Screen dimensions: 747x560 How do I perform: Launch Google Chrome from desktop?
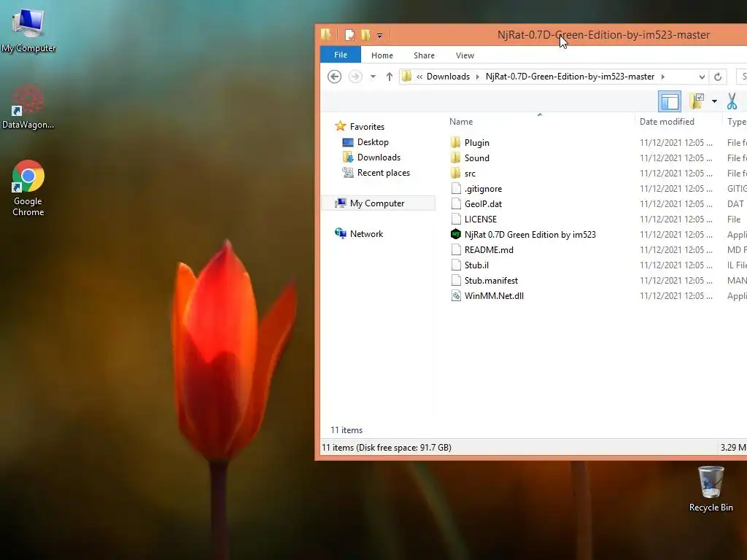tap(28, 187)
